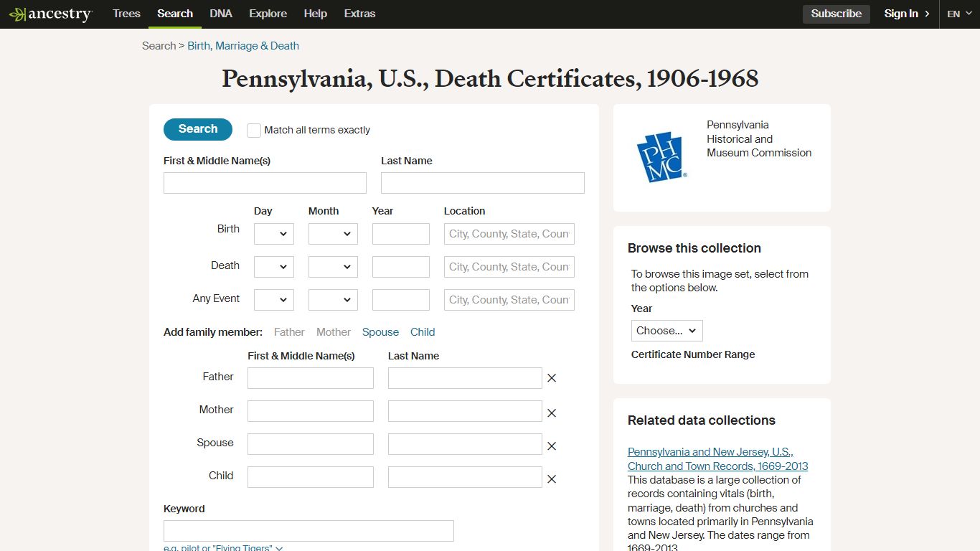
Task: Focus Child's first name field
Action: point(311,477)
